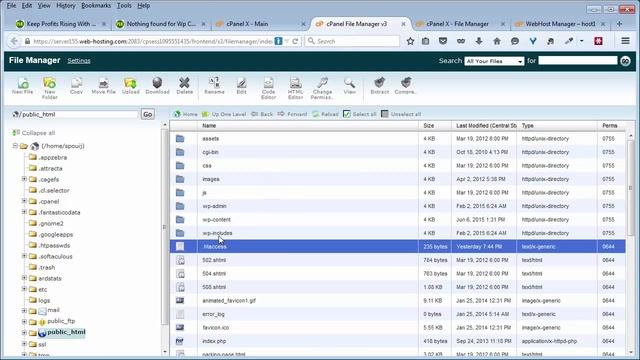Run the file search Go button
This screenshot has width=640, height=360.
pos(625,61)
